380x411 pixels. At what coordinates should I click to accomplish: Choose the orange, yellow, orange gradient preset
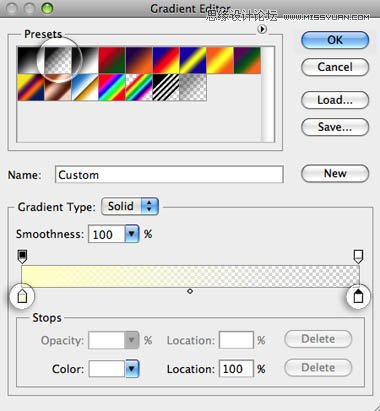(x=220, y=60)
